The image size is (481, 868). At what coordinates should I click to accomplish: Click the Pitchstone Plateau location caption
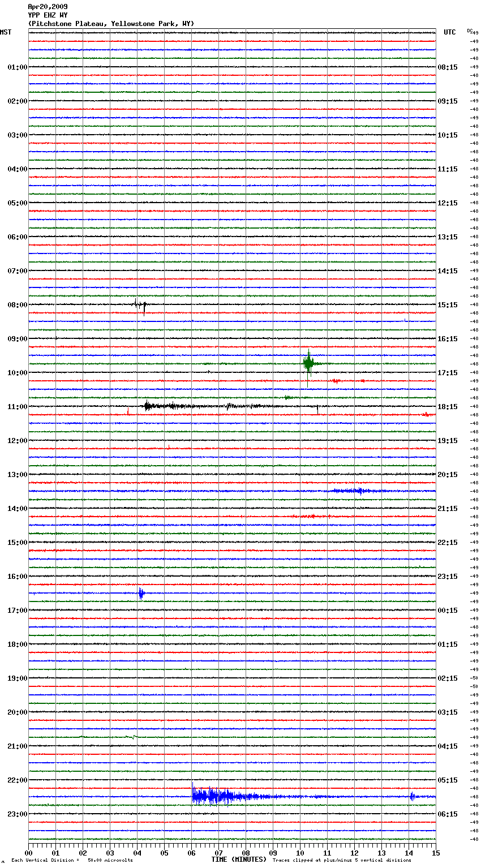coord(111,24)
